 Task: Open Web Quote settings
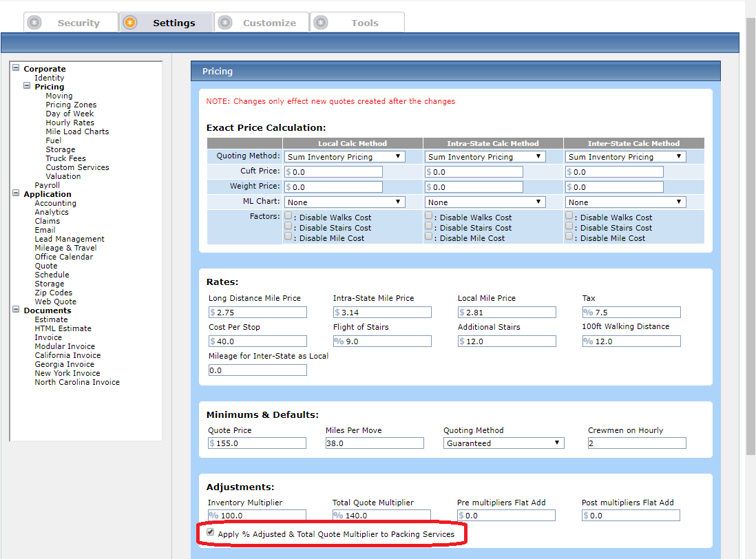coord(56,302)
